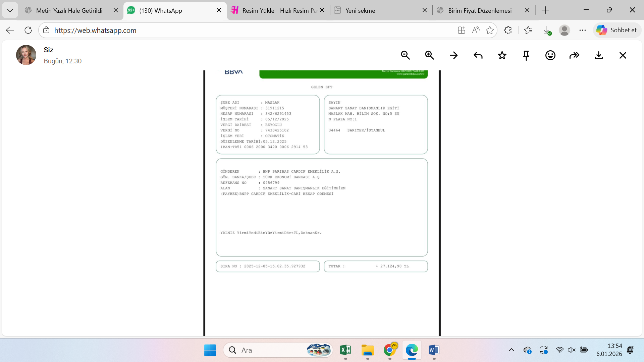This screenshot has height=362, width=644.
Task: Download the receipt image
Action: [x=599, y=55]
